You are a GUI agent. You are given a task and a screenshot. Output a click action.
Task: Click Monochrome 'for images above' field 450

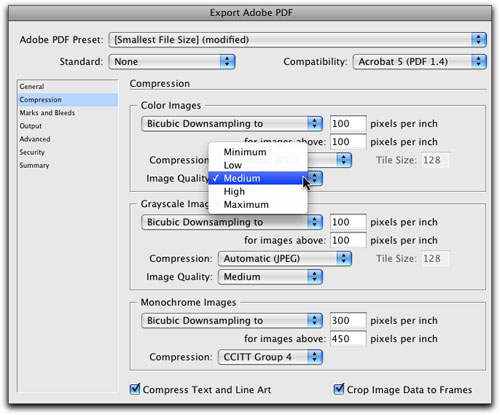tap(348, 339)
